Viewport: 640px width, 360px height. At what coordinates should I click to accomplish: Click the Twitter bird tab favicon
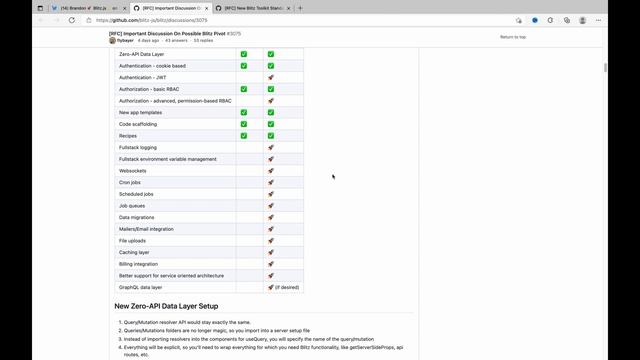click(x=54, y=8)
